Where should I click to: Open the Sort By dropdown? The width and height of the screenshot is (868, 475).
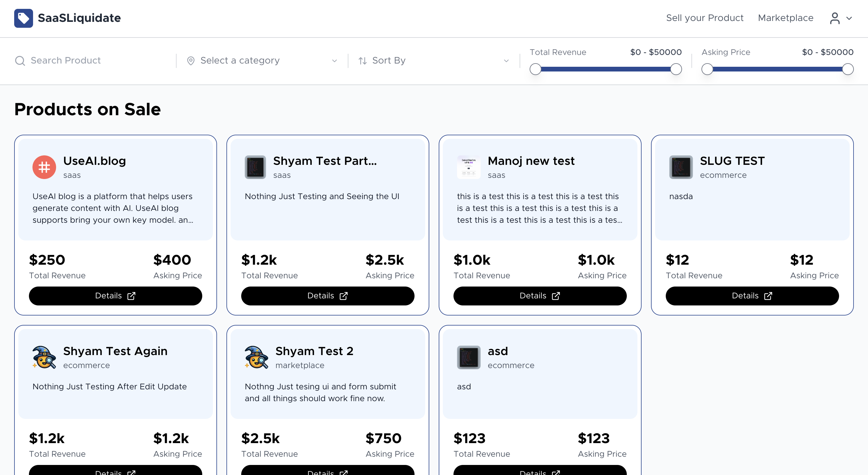pyautogui.click(x=434, y=61)
